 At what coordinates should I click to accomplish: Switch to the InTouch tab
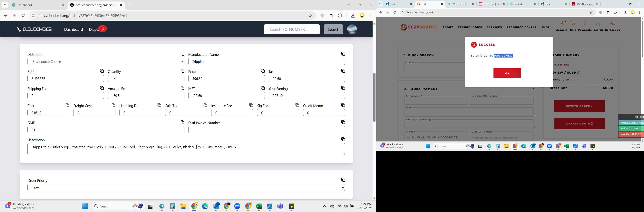point(523,4)
